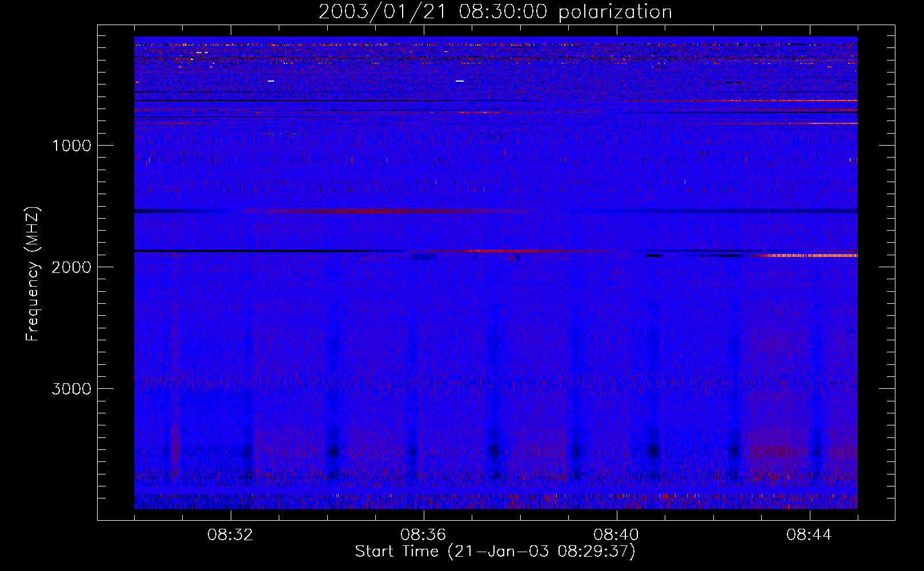Click the 08:40 time tick label
Screen dimensions: 924x571
tap(617, 535)
